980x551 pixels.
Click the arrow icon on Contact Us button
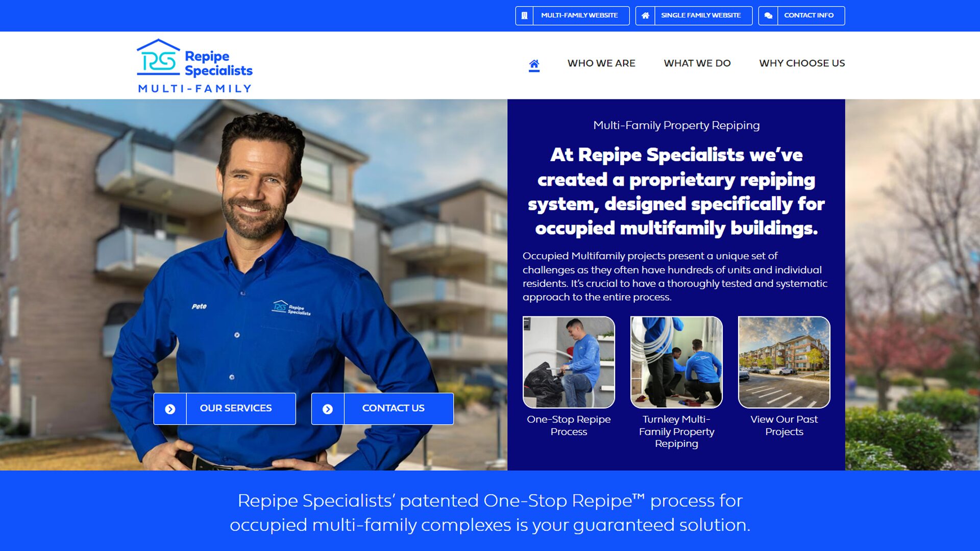point(328,409)
